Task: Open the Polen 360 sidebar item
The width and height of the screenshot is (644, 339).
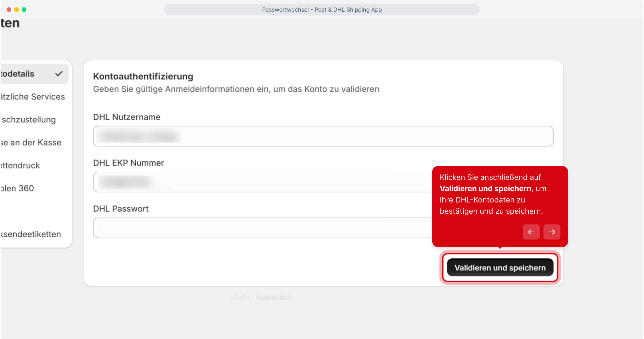Action: tap(17, 188)
